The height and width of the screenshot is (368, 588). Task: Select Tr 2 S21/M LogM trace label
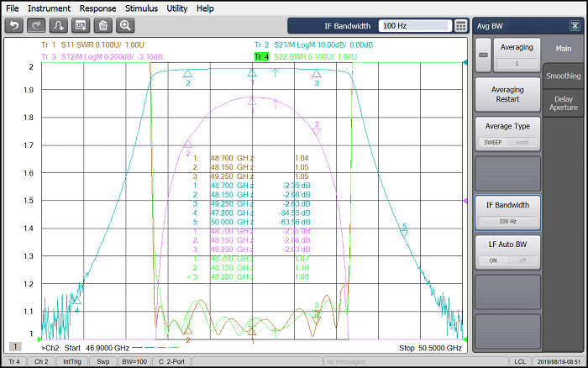[314, 45]
